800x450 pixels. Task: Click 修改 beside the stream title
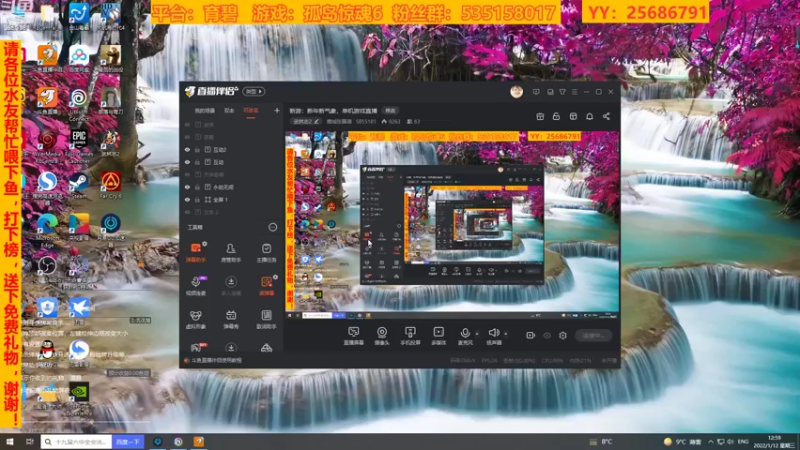click(x=390, y=111)
